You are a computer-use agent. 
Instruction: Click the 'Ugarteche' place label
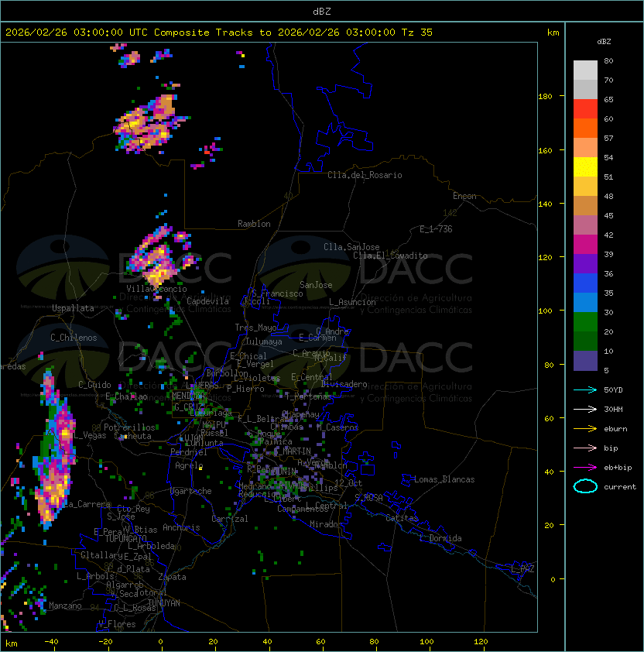(191, 491)
